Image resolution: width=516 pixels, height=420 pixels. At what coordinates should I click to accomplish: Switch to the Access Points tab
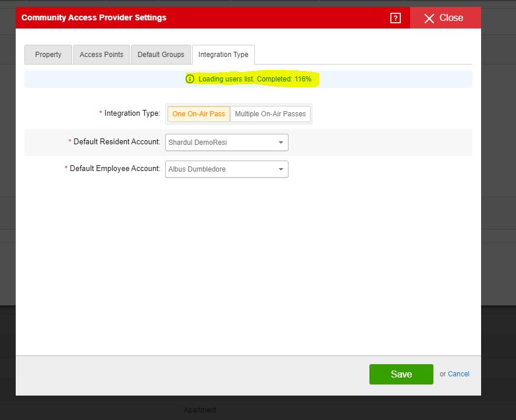[x=101, y=55]
